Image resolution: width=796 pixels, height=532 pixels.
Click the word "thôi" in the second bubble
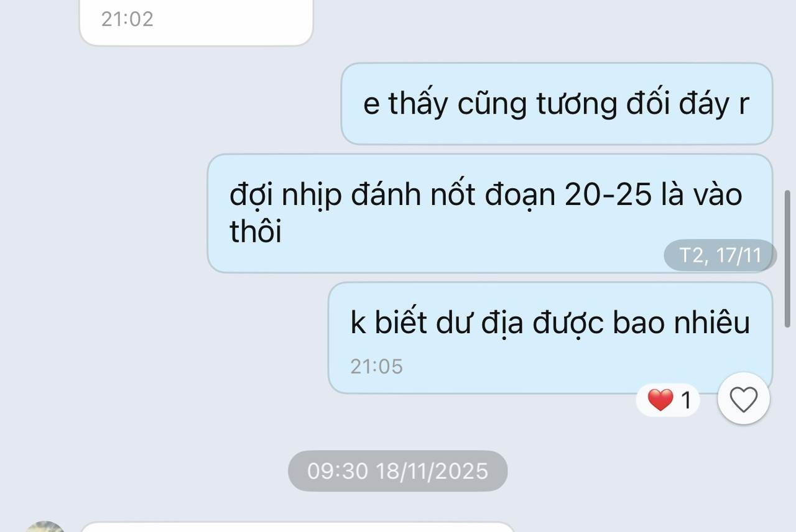click(x=256, y=231)
